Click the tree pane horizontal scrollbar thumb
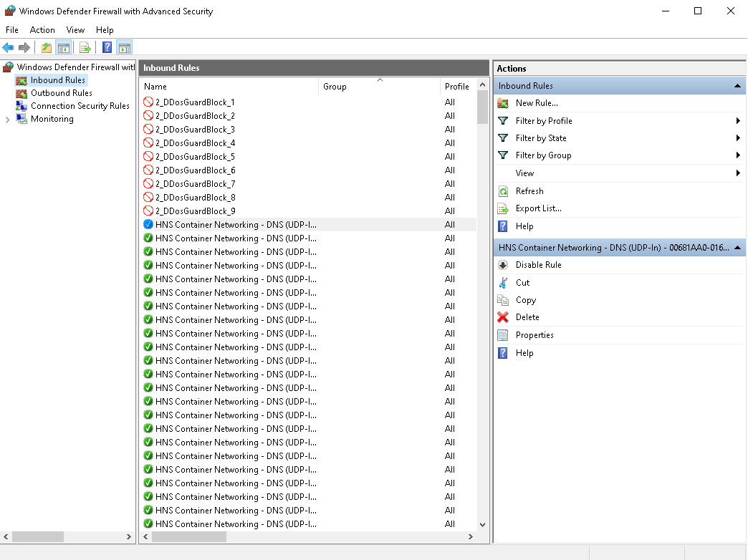This screenshot has height=560, width=748. (x=38, y=537)
